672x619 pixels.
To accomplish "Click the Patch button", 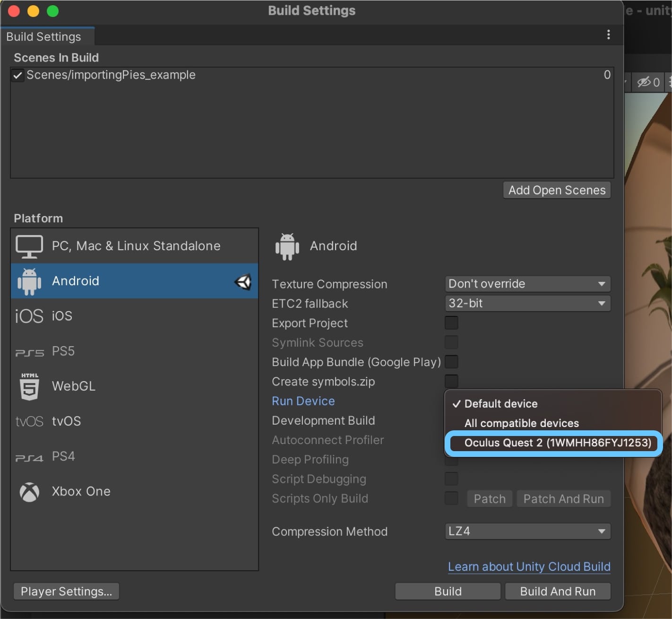I will (x=490, y=499).
